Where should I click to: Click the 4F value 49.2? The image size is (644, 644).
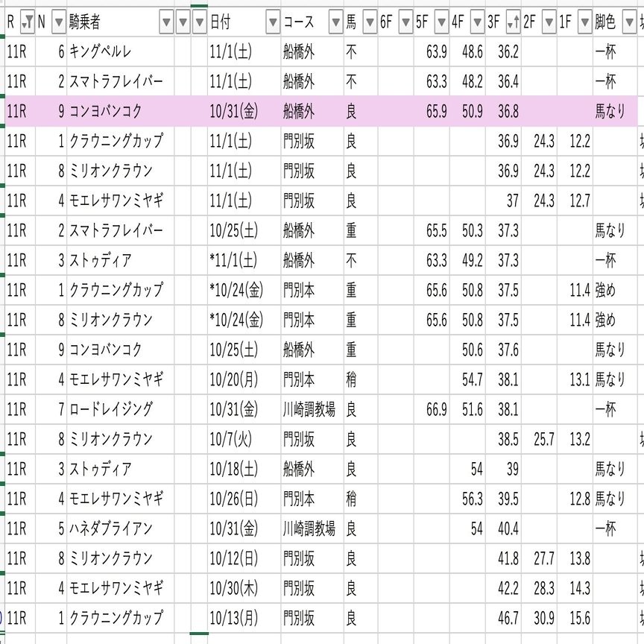click(x=472, y=260)
